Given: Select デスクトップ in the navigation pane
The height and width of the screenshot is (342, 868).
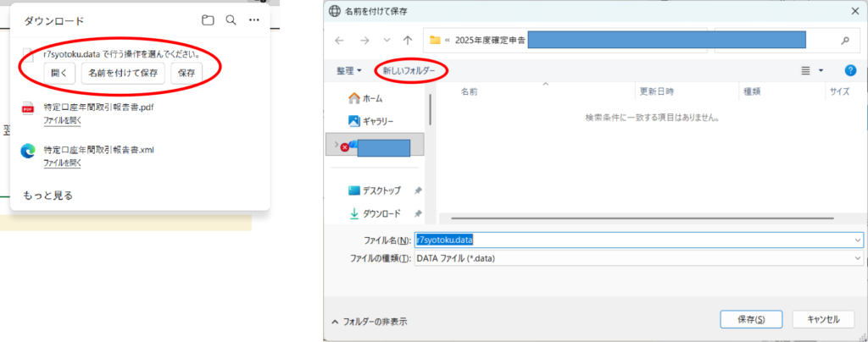Looking at the screenshot, I should point(381,190).
